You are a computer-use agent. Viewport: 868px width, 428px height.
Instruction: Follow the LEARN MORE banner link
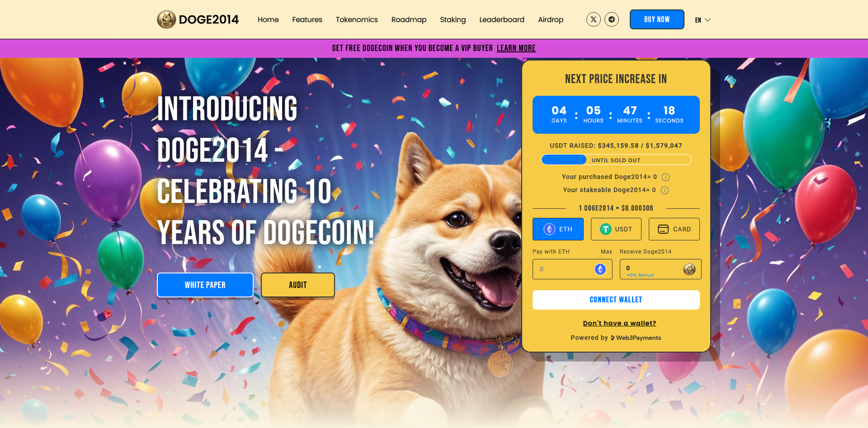[x=516, y=48]
